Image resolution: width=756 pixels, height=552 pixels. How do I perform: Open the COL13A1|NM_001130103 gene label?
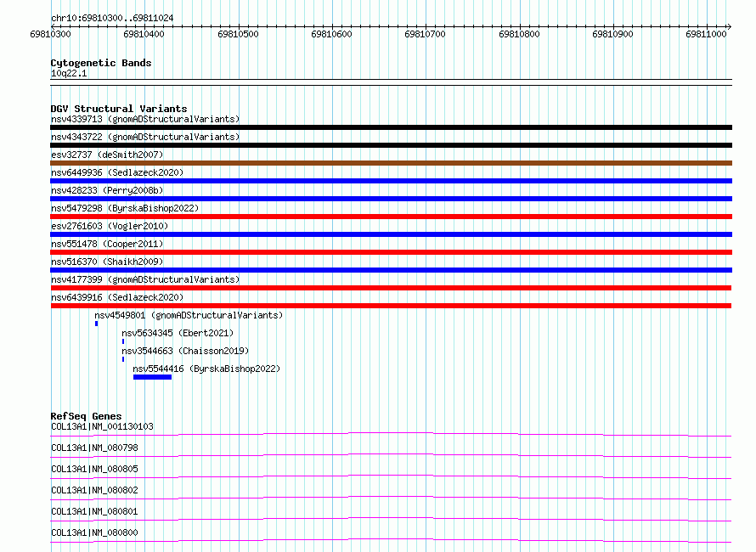pyautogui.click(x=102, y=426)
